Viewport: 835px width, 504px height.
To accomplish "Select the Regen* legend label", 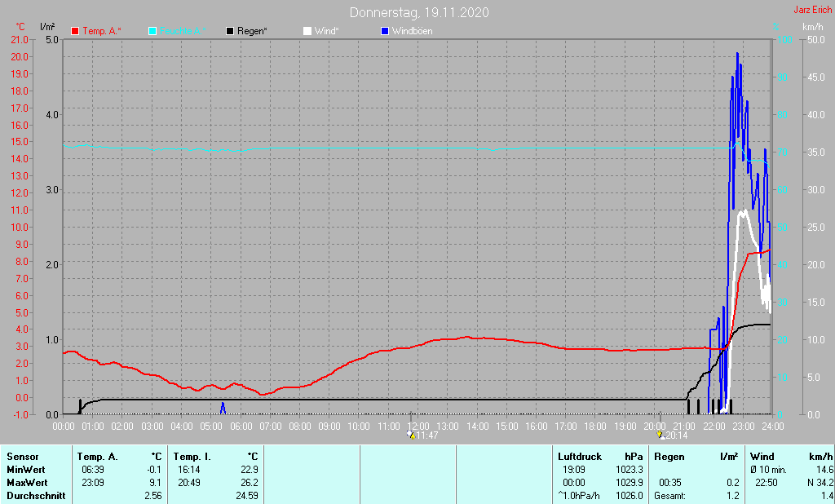I will coord(252,31).
